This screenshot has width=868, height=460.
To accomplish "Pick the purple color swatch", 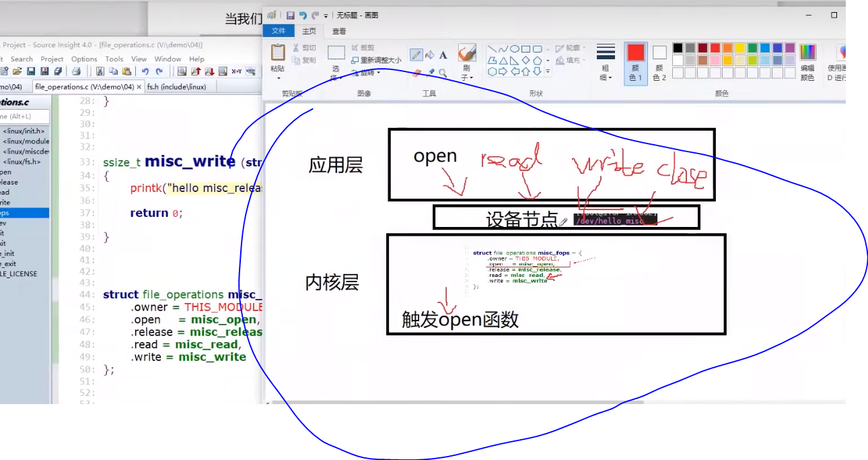I will point(789,48).
